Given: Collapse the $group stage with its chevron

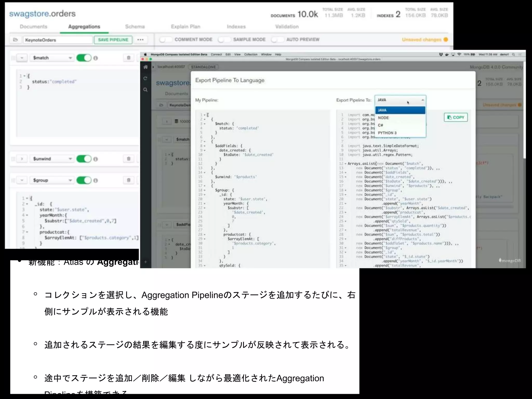Looking at the screenshot, I should point(22,180).
